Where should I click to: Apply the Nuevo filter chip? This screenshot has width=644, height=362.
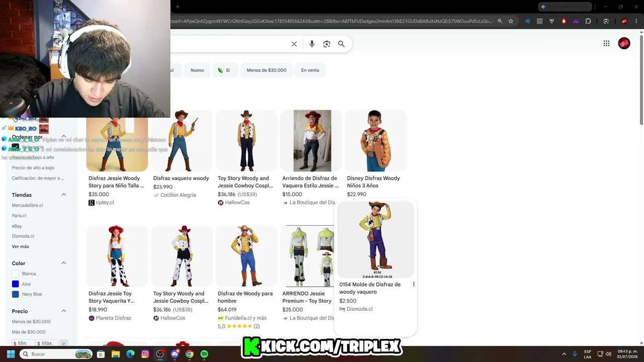coord(197,70)
